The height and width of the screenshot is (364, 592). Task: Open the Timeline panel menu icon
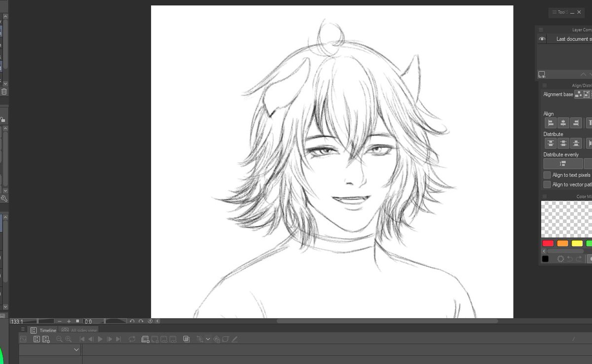(x=23, y=329)
